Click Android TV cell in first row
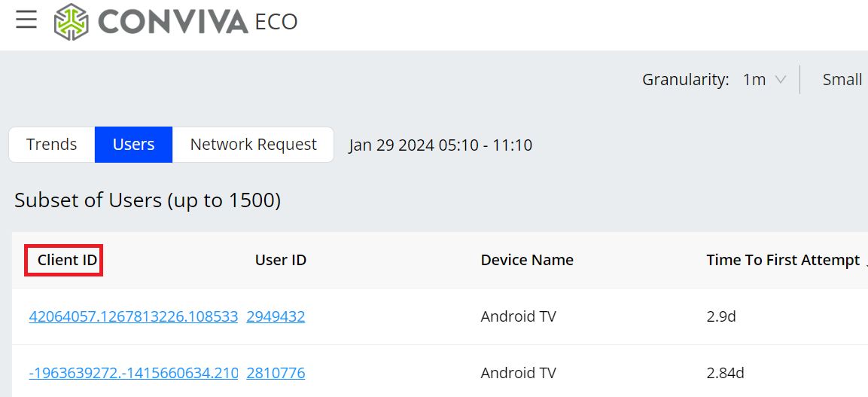Viewport: 868px width, 397px height. [518, 317]
